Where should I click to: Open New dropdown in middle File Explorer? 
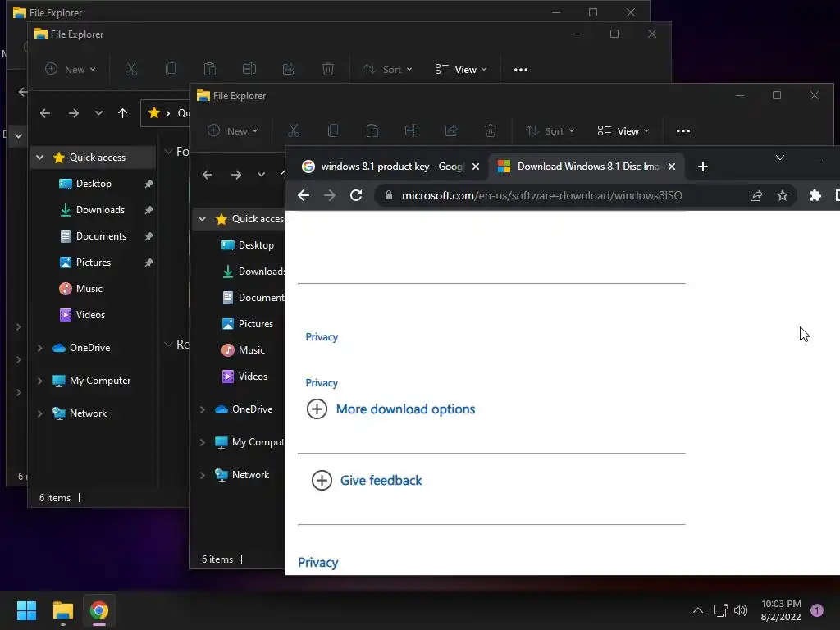point(71,69)
